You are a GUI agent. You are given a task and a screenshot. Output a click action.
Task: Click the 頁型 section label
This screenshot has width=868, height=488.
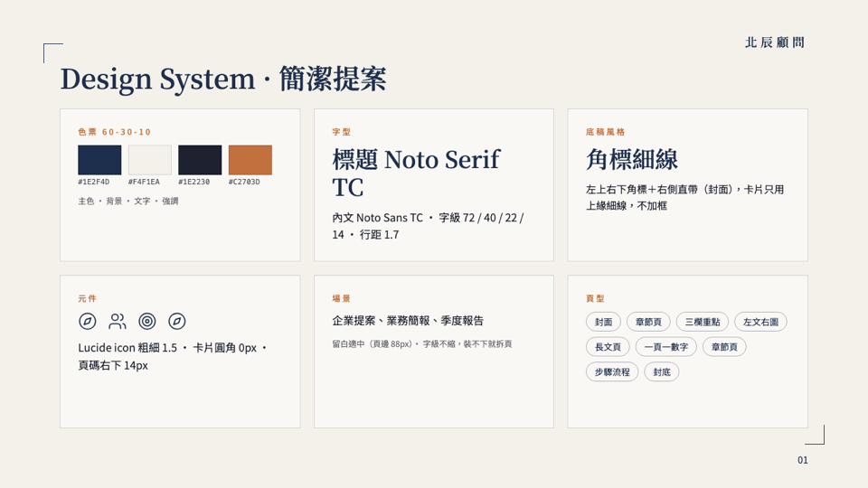595,298
